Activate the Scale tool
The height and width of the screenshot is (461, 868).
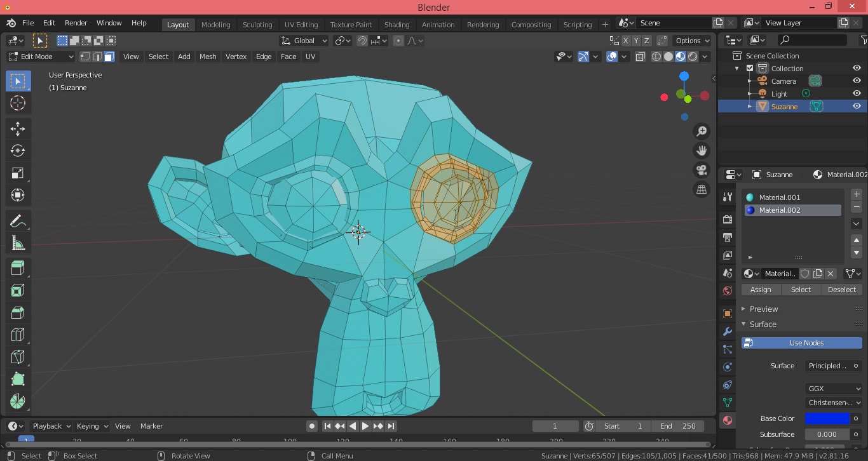pos(18,173)
